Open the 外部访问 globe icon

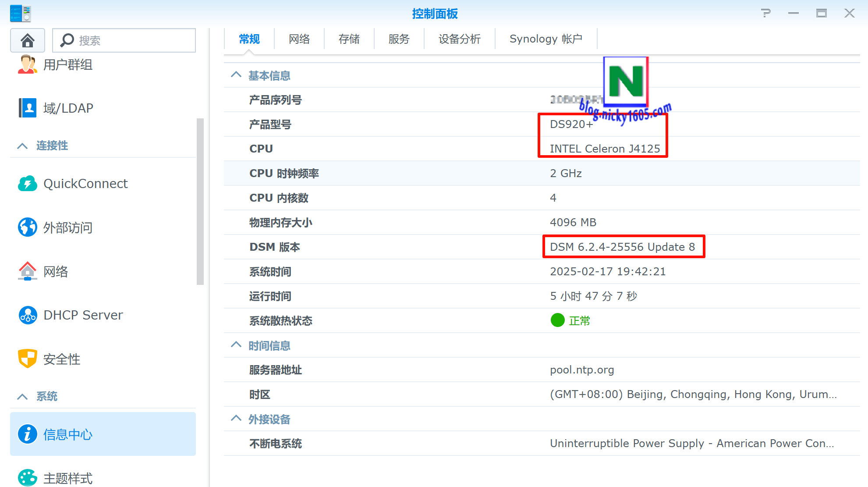(x=28, y=227)
